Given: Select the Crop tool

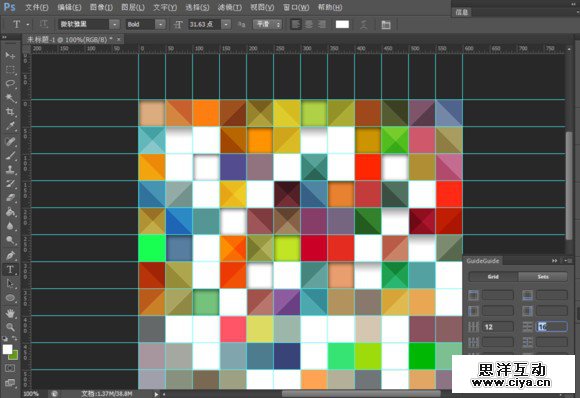Looking at the screenshot, I should tap(10, 112).
